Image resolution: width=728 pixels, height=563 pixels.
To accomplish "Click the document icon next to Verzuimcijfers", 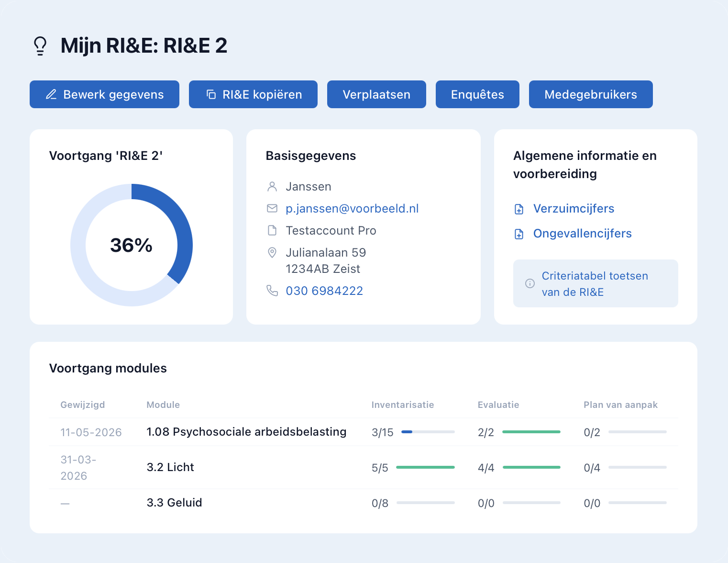I will pos(519,209).
